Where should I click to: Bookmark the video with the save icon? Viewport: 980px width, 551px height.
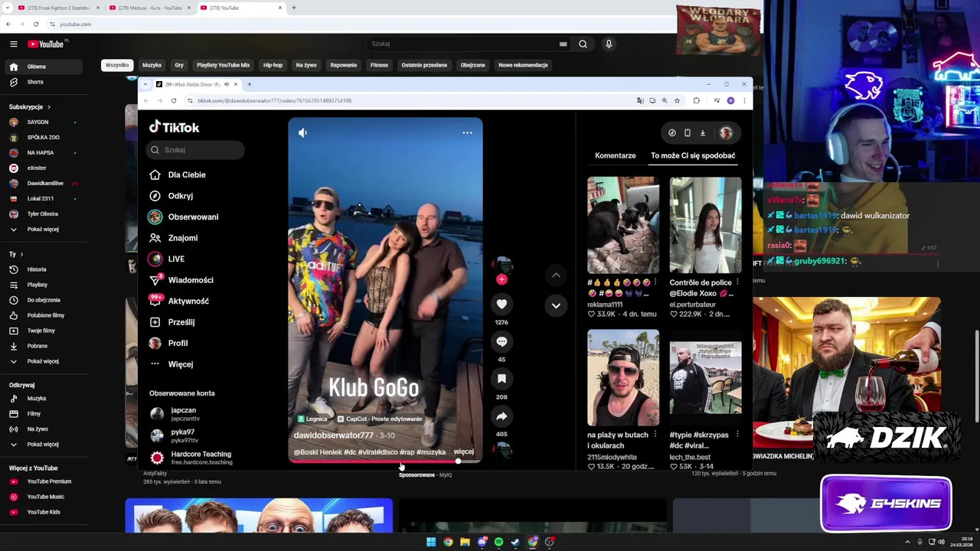tap(501, 379)
